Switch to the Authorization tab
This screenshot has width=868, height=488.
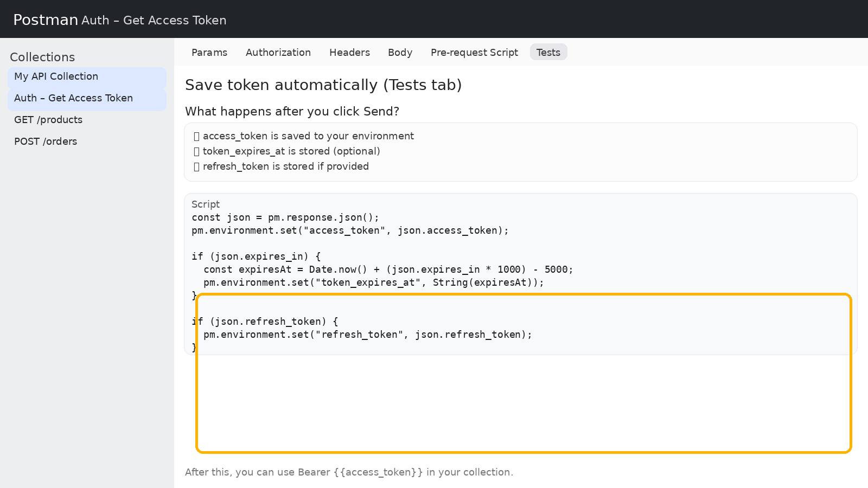(278, 53)
